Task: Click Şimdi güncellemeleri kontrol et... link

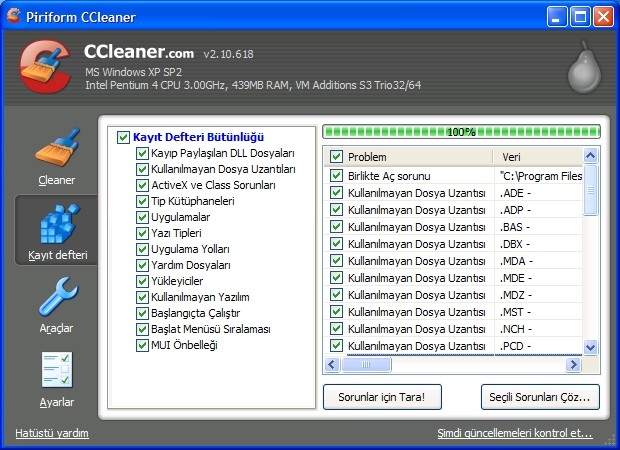Action: point(515,433)
